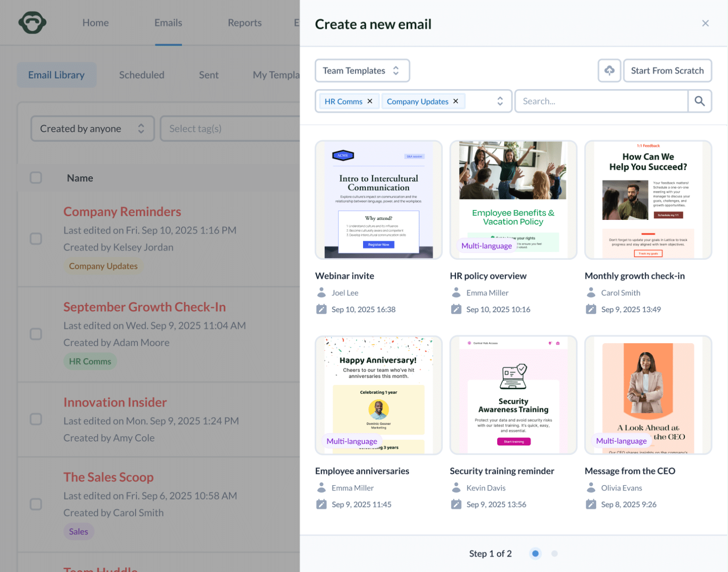The image size is (728, 572).
Task: Click edit date icon under Webinar invite
Action: tap(321, 309)
